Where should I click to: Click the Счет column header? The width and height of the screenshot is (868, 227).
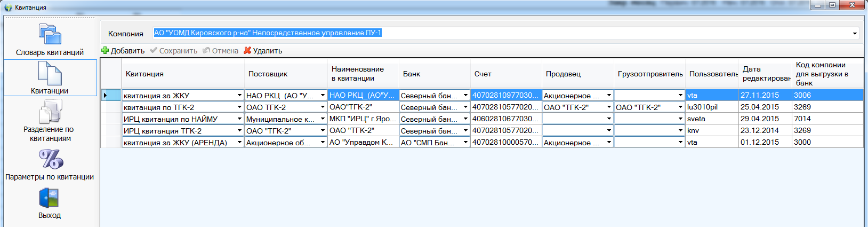pyautogui.click(x=505, y=74)
